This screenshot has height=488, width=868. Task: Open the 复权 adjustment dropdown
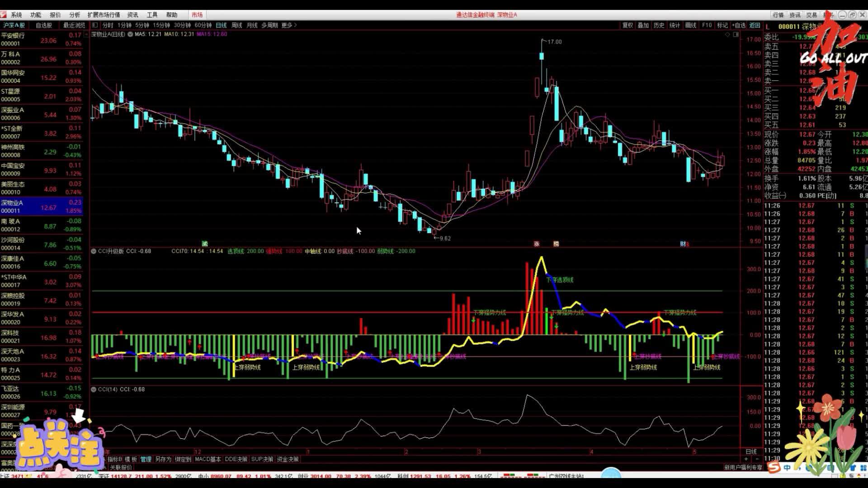[x=627, y=25]
